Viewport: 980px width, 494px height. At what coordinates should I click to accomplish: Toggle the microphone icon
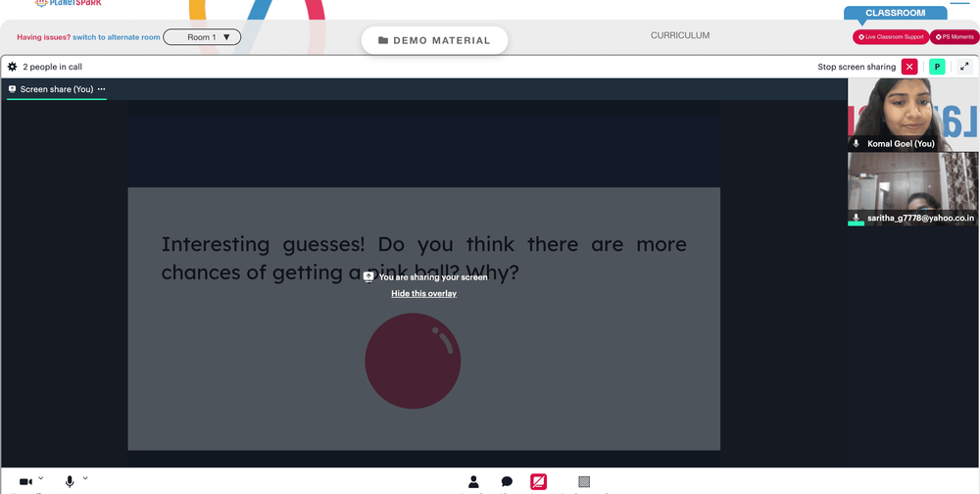(x=70, y=481)
